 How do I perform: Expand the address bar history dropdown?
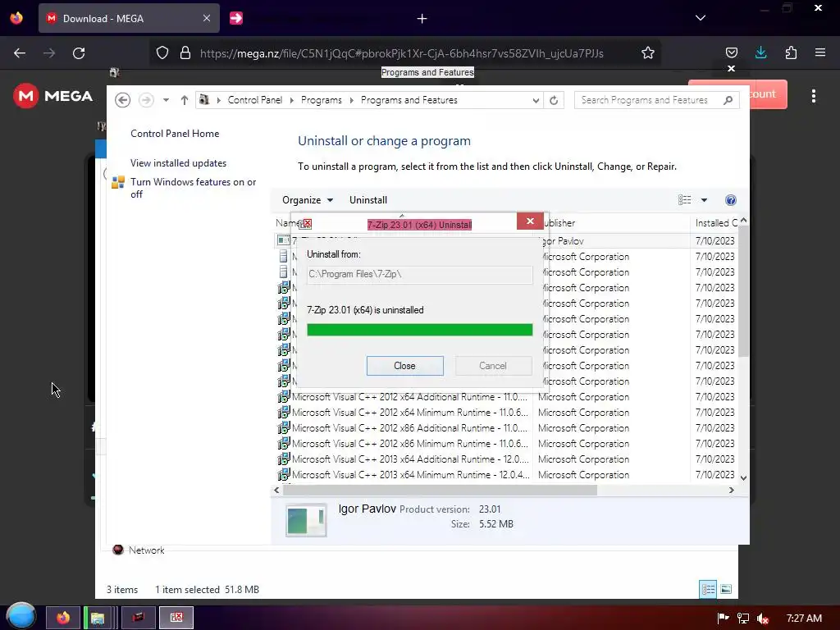pyautogui.click(x=536, y=100)
